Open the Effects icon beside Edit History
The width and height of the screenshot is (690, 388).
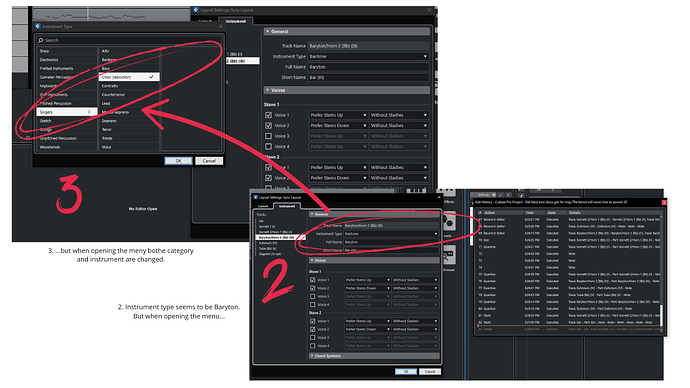click(449, 193)
